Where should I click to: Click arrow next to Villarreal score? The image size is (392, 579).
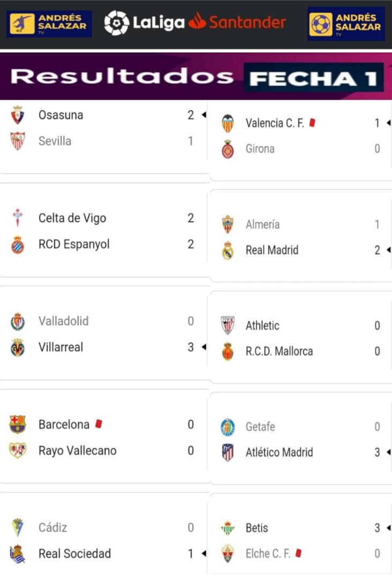204,347
